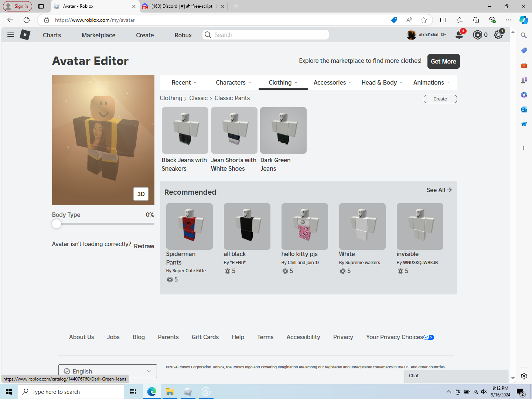Add this page to favorites star
This screenshot has height=399, width=532.
pos(424,20)
